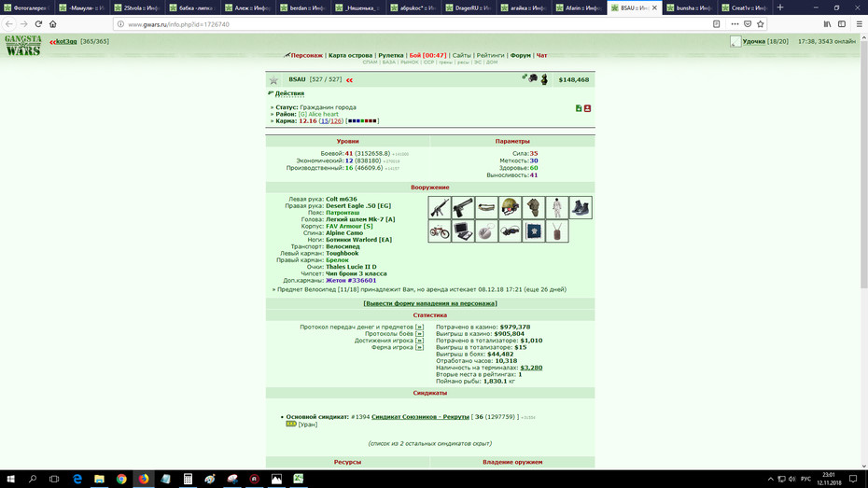Click the star icon beside BSAU name

coord(273,80)
